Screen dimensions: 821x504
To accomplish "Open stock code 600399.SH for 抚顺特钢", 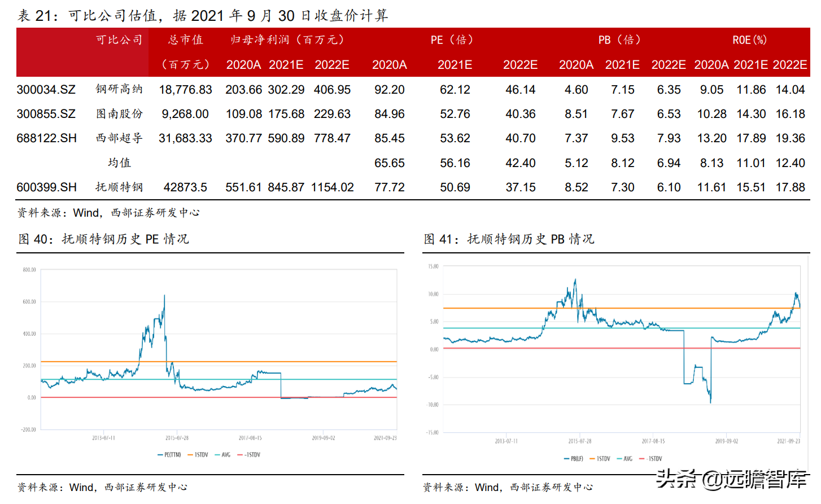I will (47, 187).
